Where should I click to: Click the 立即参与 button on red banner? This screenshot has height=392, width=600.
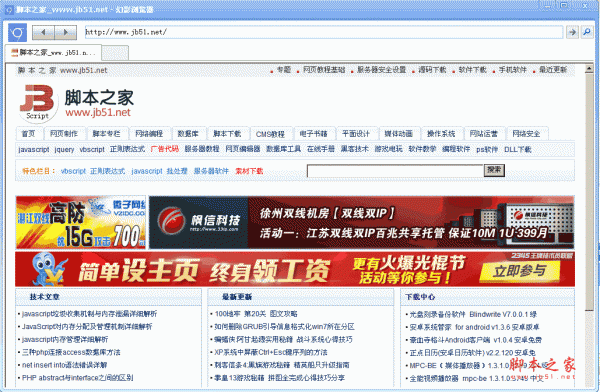[520, 271]
